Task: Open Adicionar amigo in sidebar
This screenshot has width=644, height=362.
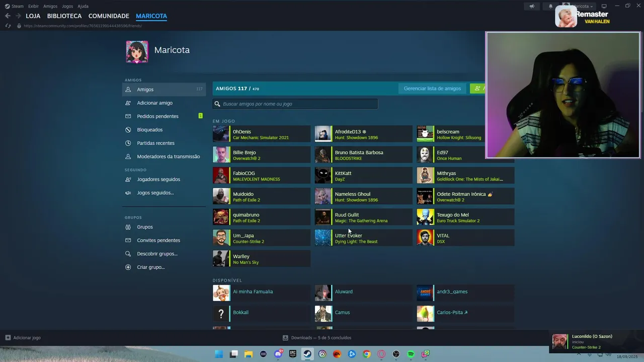Action: point(164,103)
